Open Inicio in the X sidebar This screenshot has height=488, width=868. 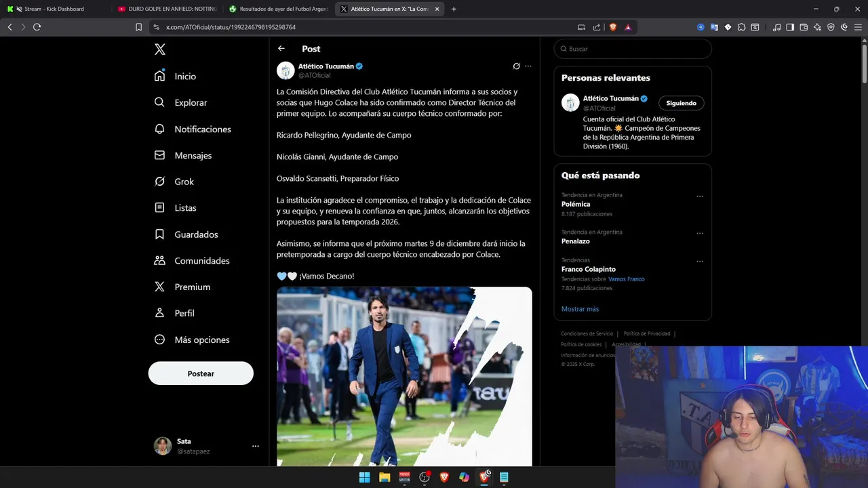(x=176, y=77)
